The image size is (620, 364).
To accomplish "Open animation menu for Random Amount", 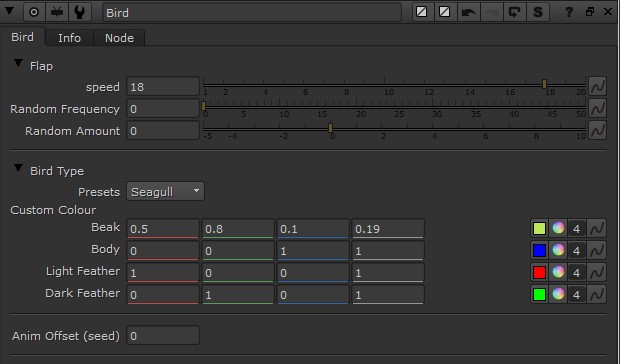I will (597, 130).
